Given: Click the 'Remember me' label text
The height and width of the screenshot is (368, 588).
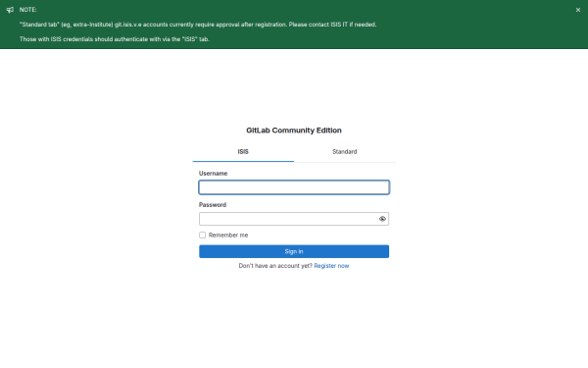Looking at the screenshot, I should click(x=228, y=236).
